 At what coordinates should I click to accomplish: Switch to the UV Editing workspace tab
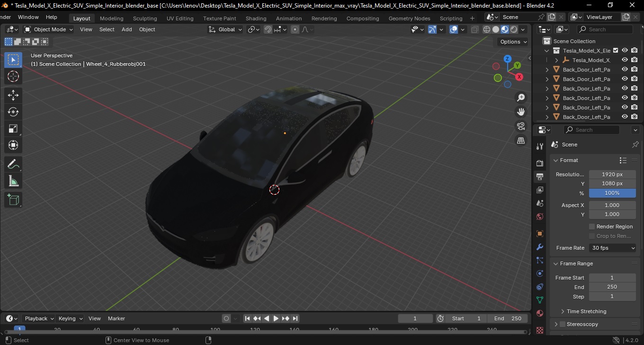[180, 18]
